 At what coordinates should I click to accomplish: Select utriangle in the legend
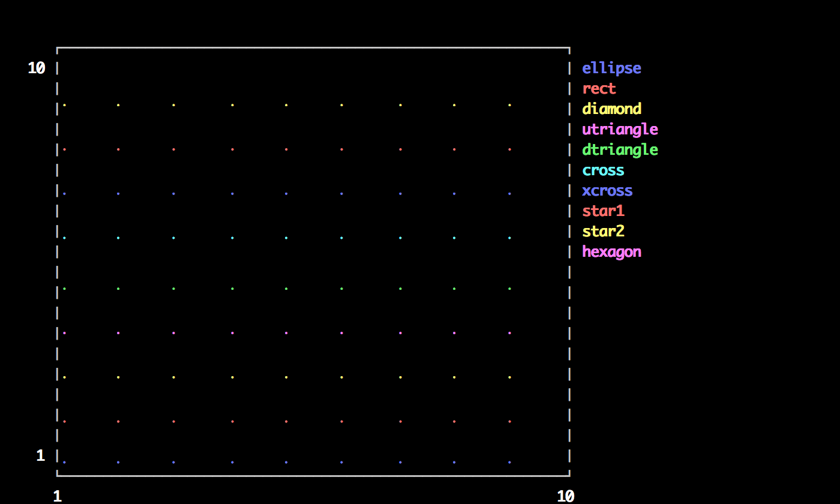click(620, 130)
